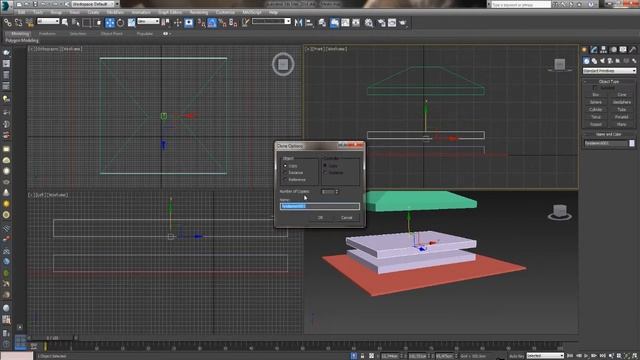Click the perspective viewport ViewCube
The width and height of the screenshot is (640, 360).
[560, 212]
